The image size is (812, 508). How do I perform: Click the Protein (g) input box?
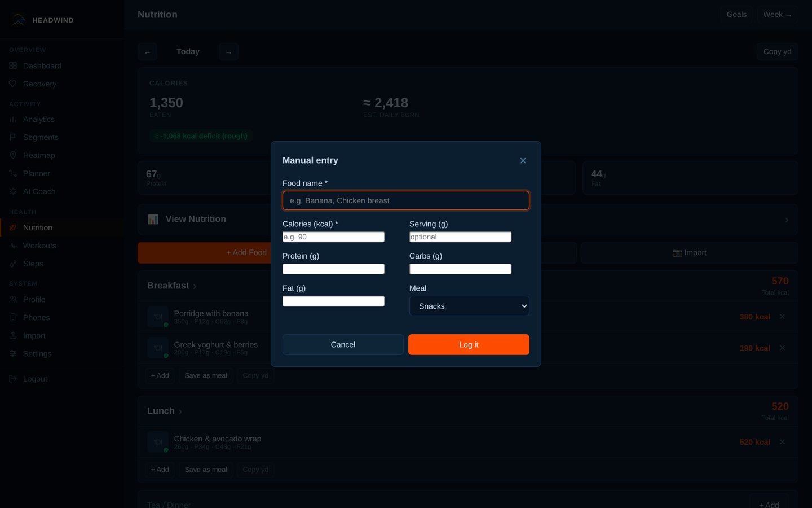pos(333,269)
